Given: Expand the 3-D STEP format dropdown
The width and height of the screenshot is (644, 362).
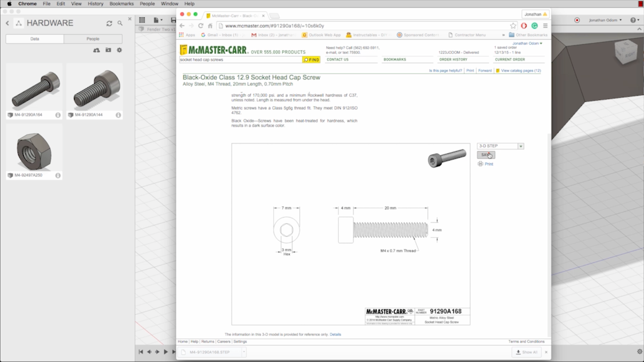Looking at the screenshot, I should coord(520,146).
